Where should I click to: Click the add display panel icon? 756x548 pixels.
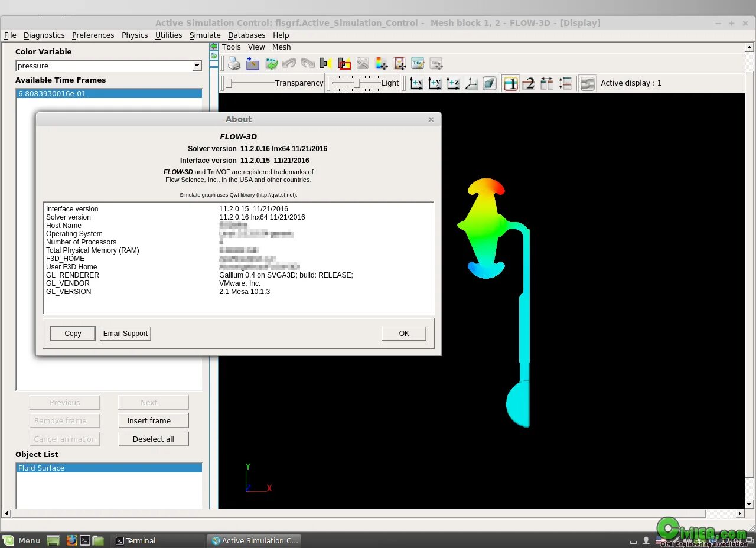(253, 64)
